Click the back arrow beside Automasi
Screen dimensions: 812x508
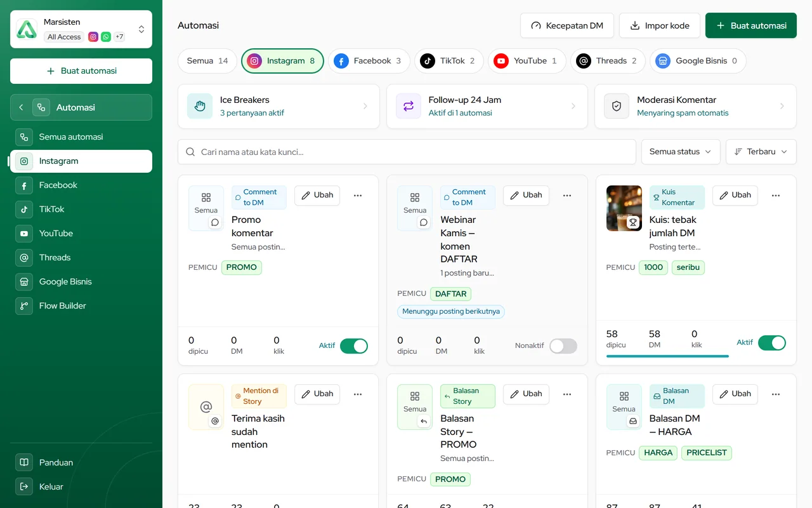(21, 107)
